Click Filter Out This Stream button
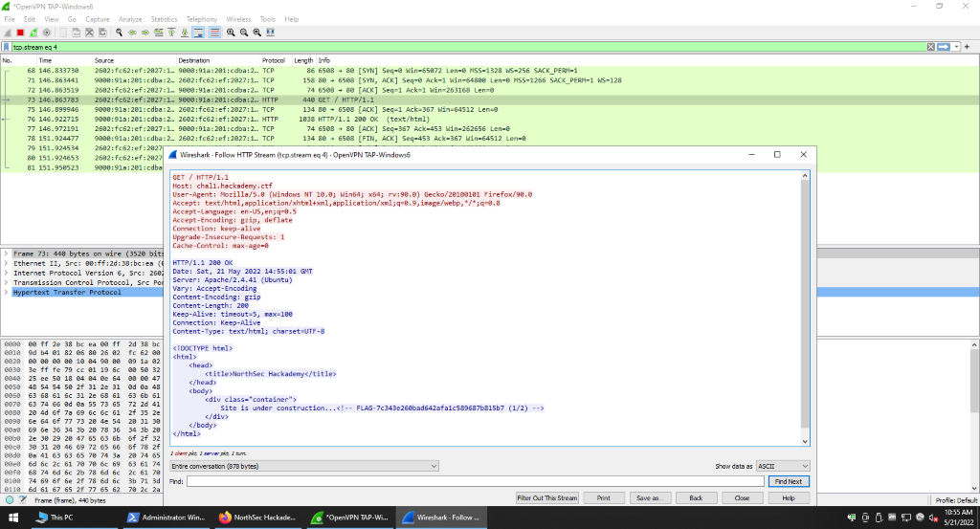Screen dimensions: 980x529 click(x=546, y=498)
